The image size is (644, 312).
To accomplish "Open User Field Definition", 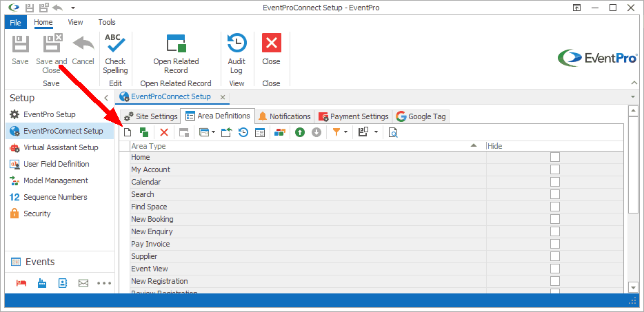I will [x=59, y=164].
